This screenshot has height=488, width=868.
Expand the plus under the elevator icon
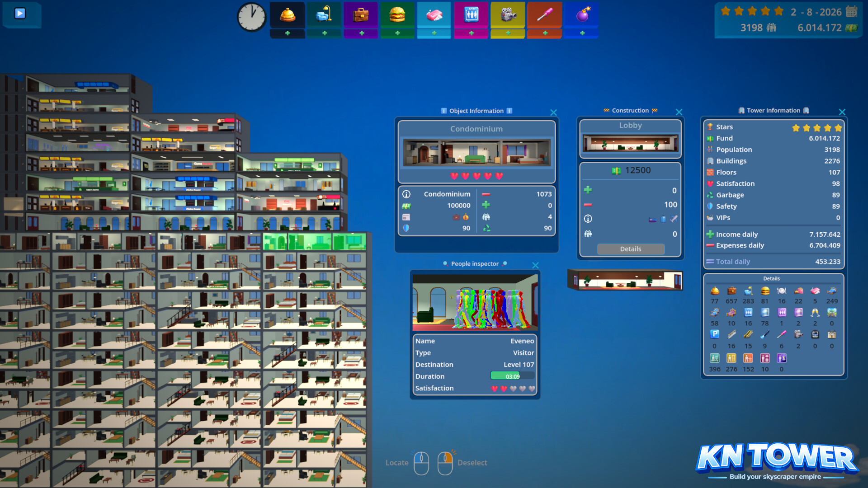pos(471,33)
